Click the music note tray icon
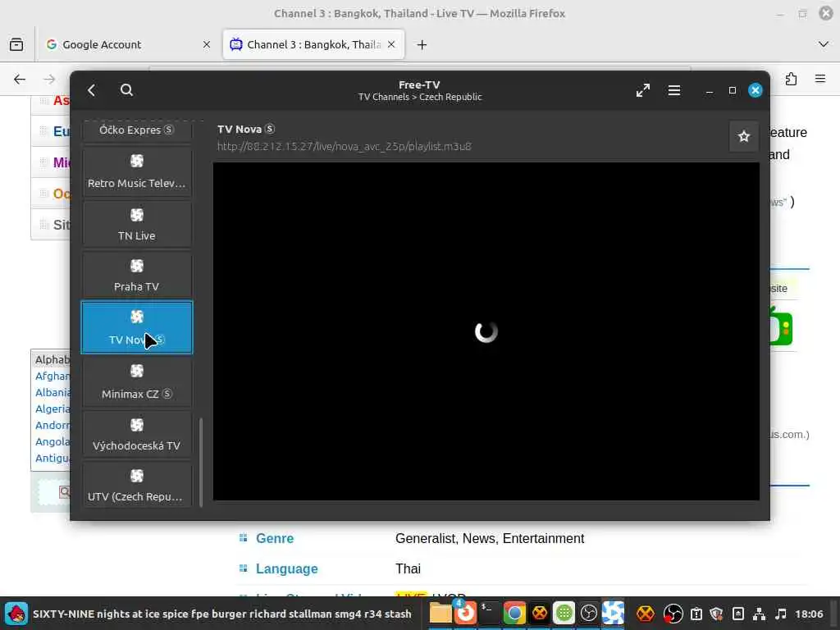840x630 pixels. [781, 614]
